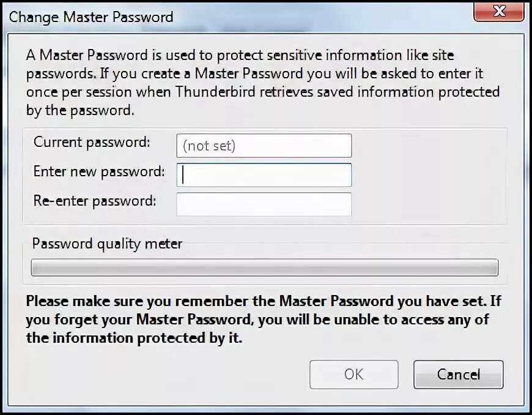The image size is (532, 415).
Task: Focus the Enter new password field
Action: coord(264,175)
